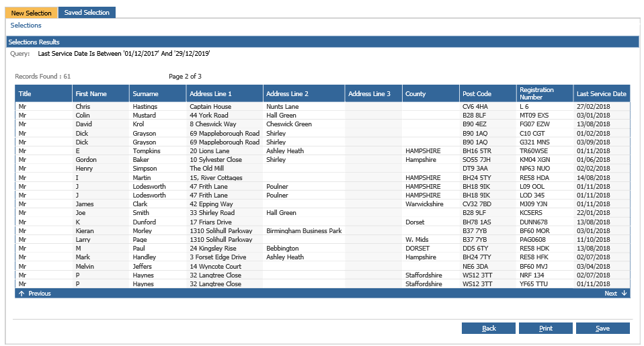
Task: Click county 'Warwickshire'
Action: [424, 204]
